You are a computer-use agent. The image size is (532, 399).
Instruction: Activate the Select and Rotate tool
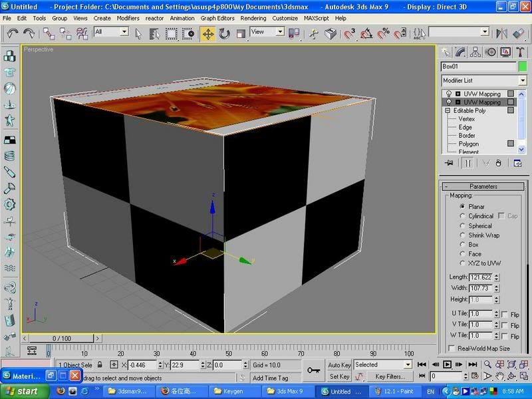(224, 34)
